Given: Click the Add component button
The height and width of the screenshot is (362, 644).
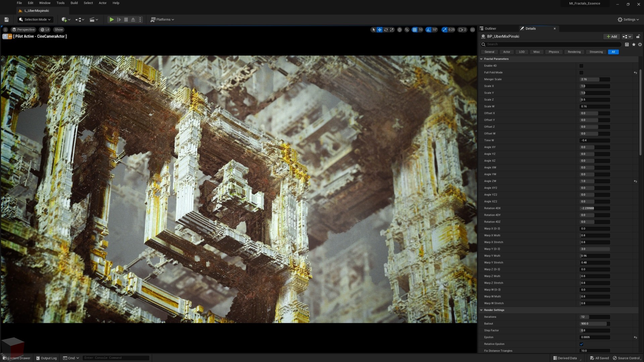Looking at the screenshot, I should pyautogui.click(x=611, y=37).
